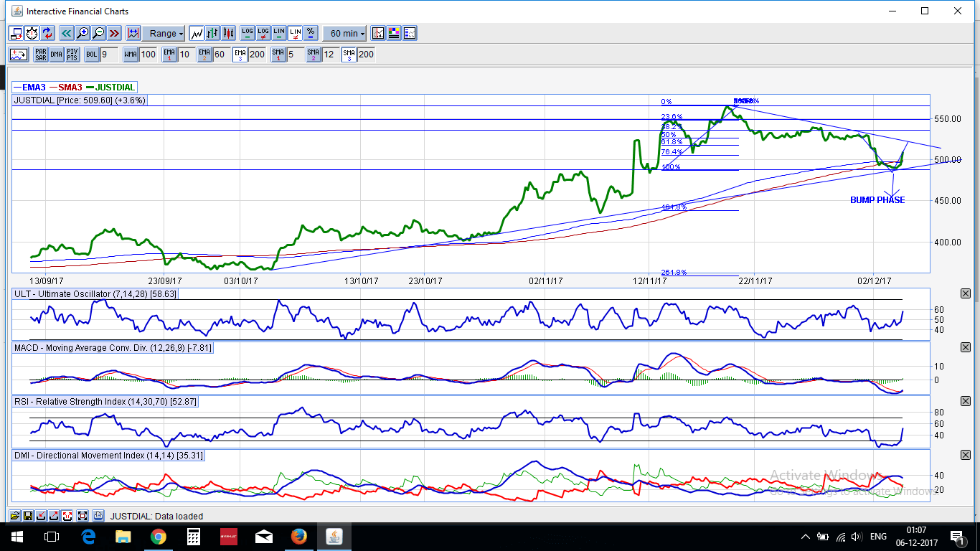This screenshot has width=980, height=551.
Task: Toggle the EMA 2 button
Action: tap(204, 55)
